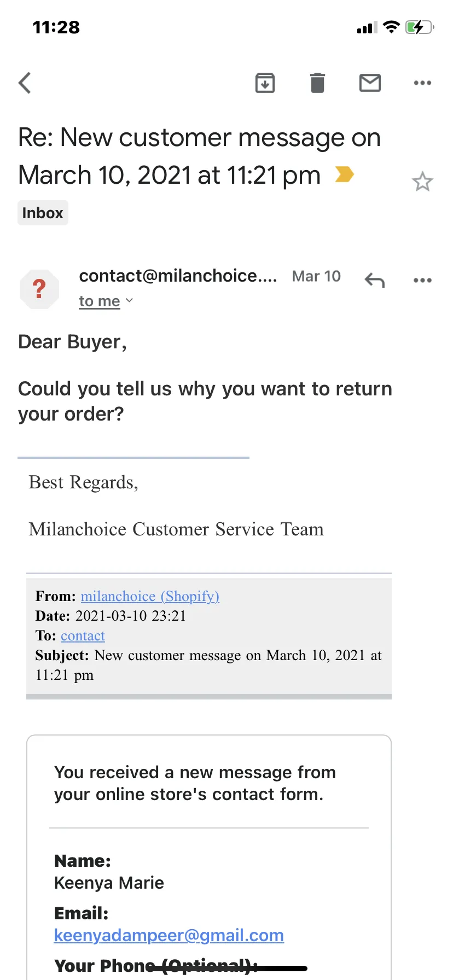Tap the Wi-Fi status icon
The height and width of the screenshot is (980, 453).
(x=391, y=27)
